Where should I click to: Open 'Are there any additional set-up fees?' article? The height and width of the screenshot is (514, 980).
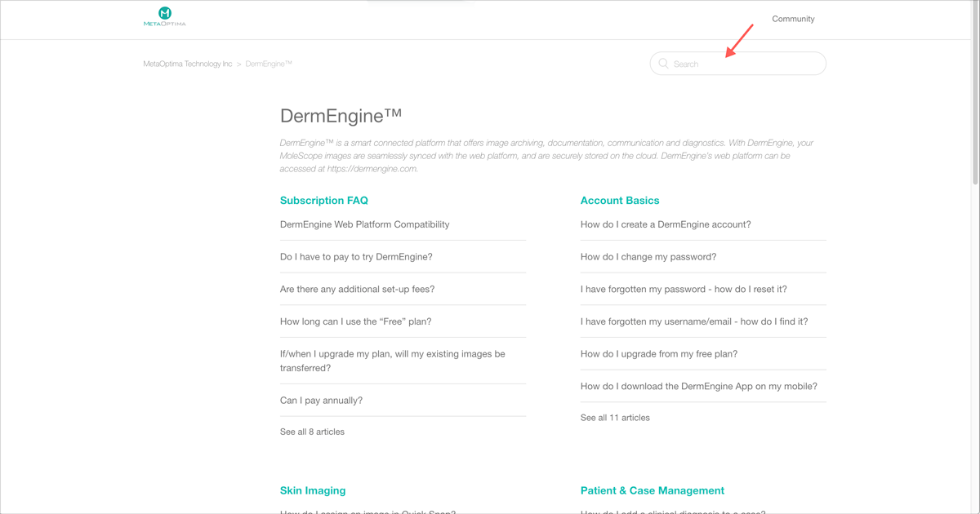(357, 289)
